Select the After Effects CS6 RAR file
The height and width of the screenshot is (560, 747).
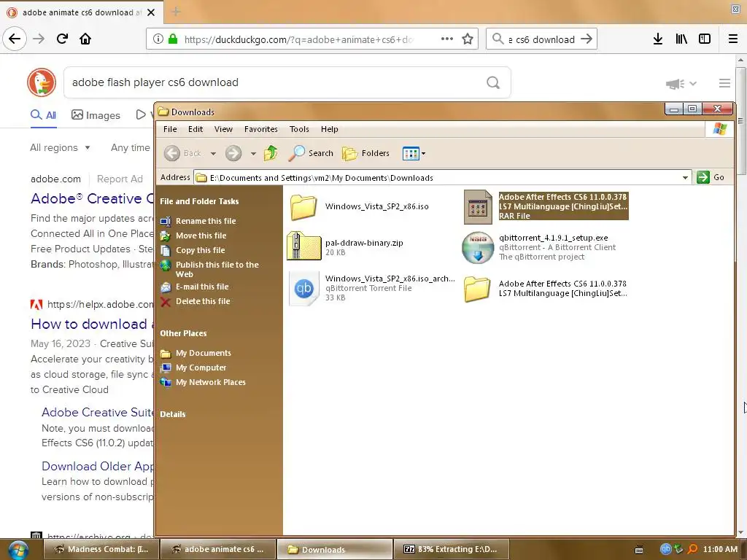[546, 206]
